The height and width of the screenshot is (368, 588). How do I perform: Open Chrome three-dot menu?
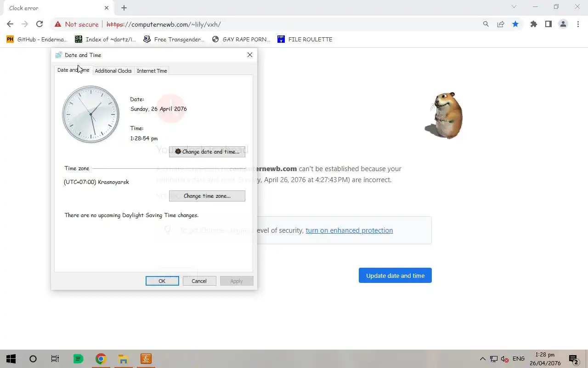[578, 24]
